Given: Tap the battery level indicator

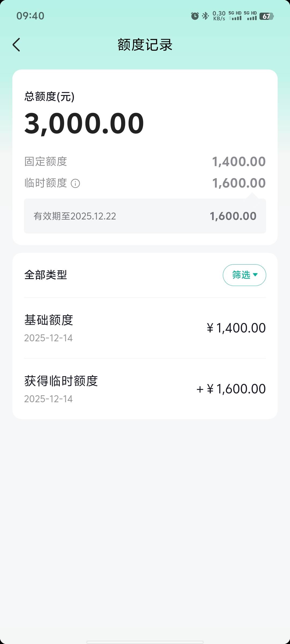Looking at the screenshot, I should coord(266,16).
